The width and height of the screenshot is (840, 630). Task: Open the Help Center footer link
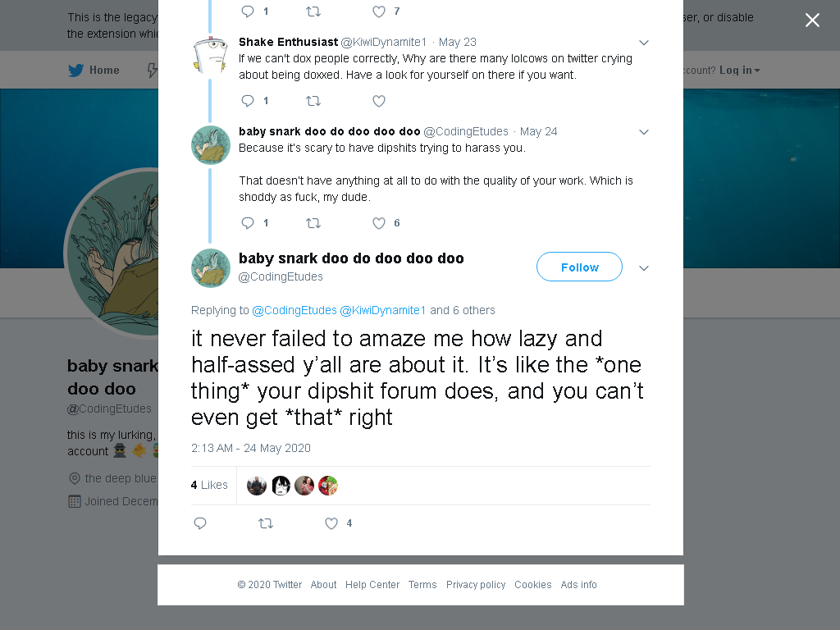coord(372,584)
